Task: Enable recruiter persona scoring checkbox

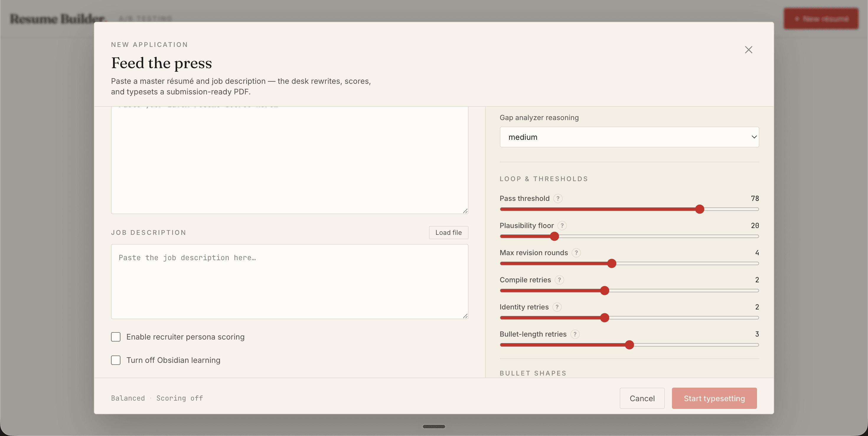Action: (115, 337)
